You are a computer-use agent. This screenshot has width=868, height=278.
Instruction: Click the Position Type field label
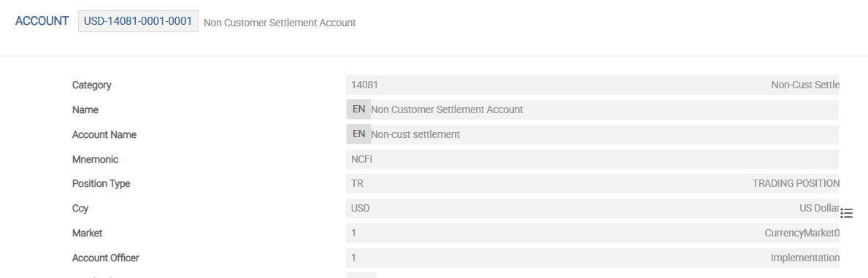[x=101, y=183]
